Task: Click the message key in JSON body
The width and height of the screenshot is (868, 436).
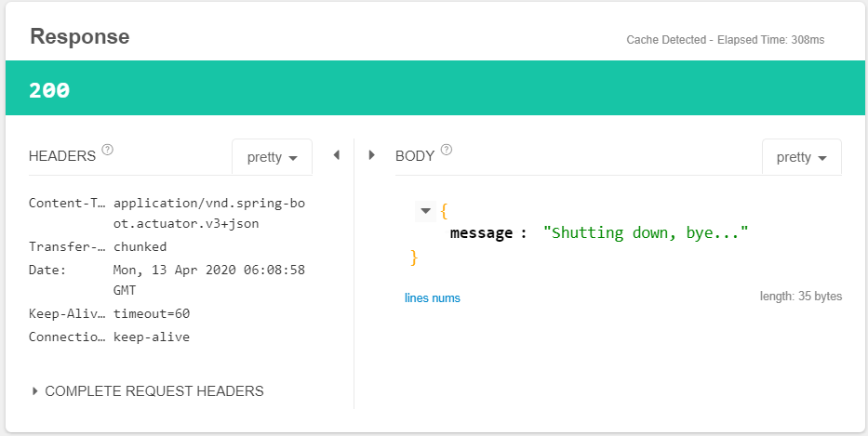Action: click(481, 233)
